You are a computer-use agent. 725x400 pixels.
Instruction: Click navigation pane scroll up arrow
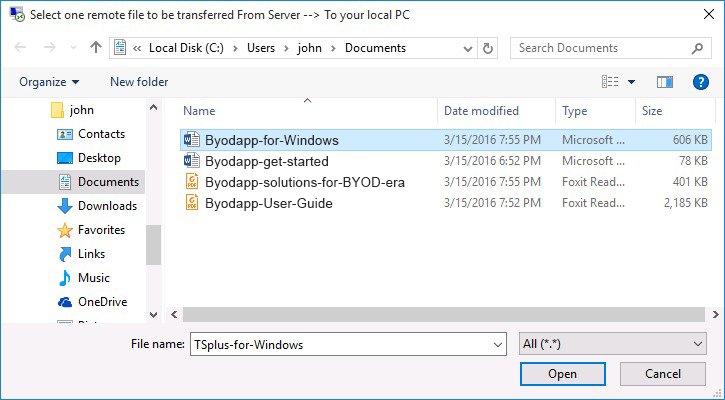[x=154, y=107]
